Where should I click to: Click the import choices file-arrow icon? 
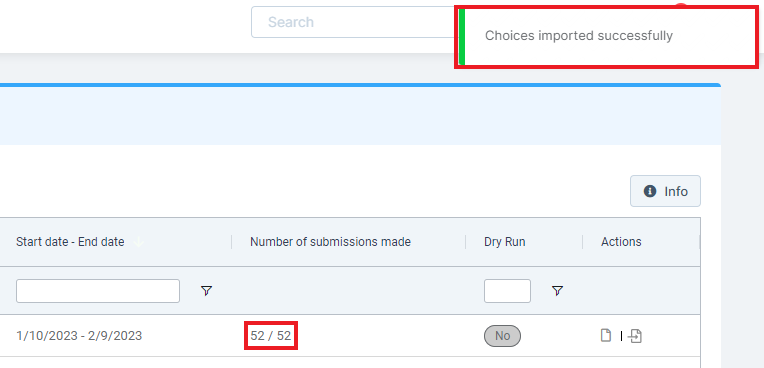click(635, 335)
